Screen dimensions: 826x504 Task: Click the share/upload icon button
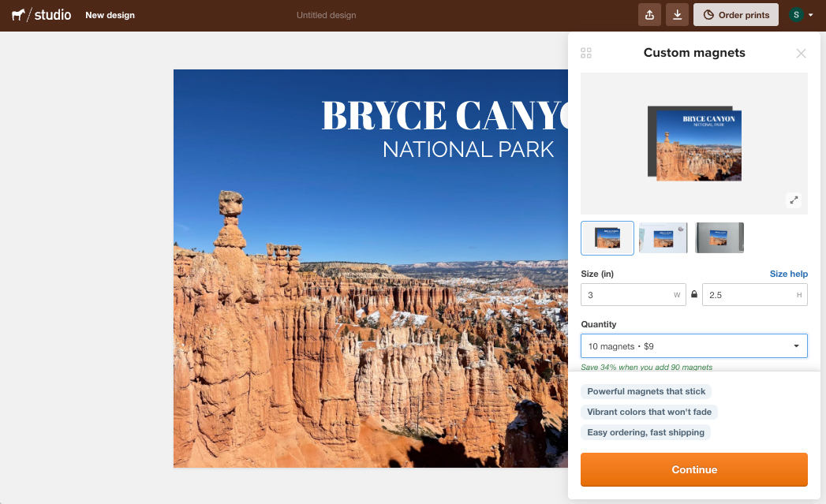[649, 15]
